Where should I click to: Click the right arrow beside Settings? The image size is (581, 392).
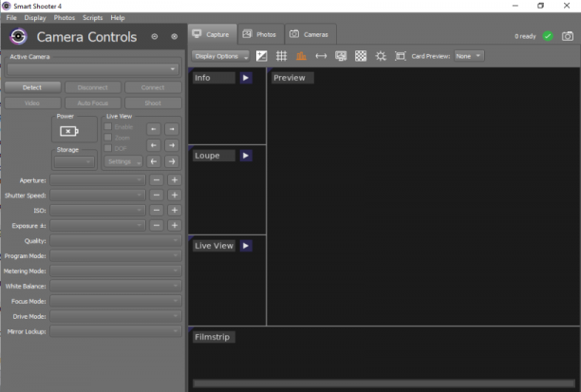point(172,161)
